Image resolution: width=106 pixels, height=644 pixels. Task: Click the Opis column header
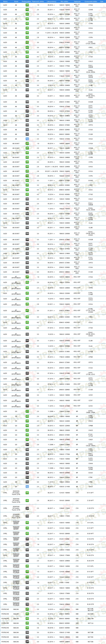tap(102, 1)
